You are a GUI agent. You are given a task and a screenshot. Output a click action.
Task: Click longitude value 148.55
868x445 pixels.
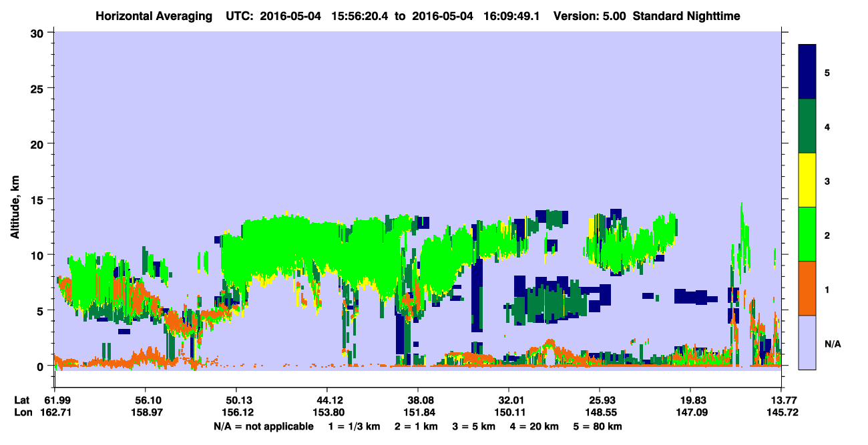(x=600, y=413)
